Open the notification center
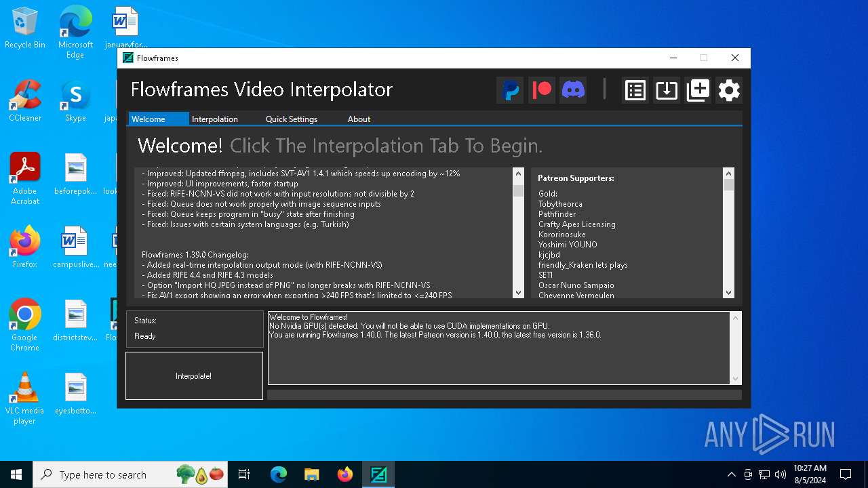Image resolution: width=868 pixels, height=488 pixels. click(x=846, y=474)
